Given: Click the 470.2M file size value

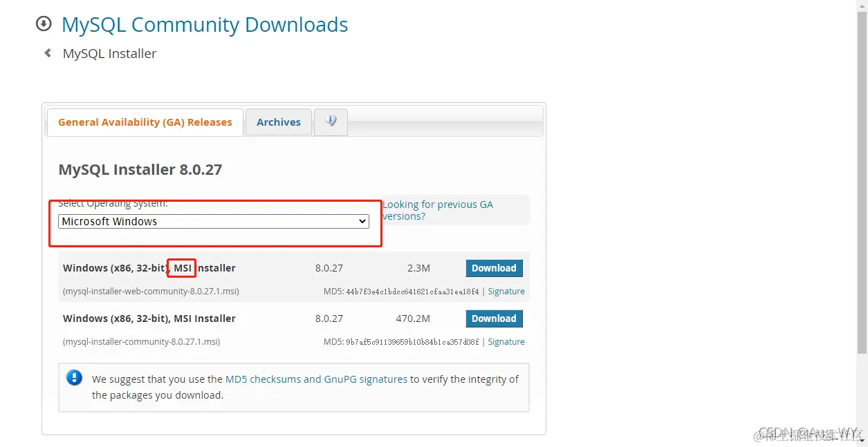Looking at the screenshot, I should 413,318.
